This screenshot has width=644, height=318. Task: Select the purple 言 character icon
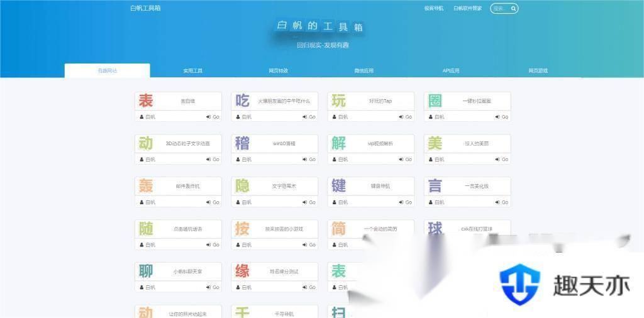click(x=435, y=186)
